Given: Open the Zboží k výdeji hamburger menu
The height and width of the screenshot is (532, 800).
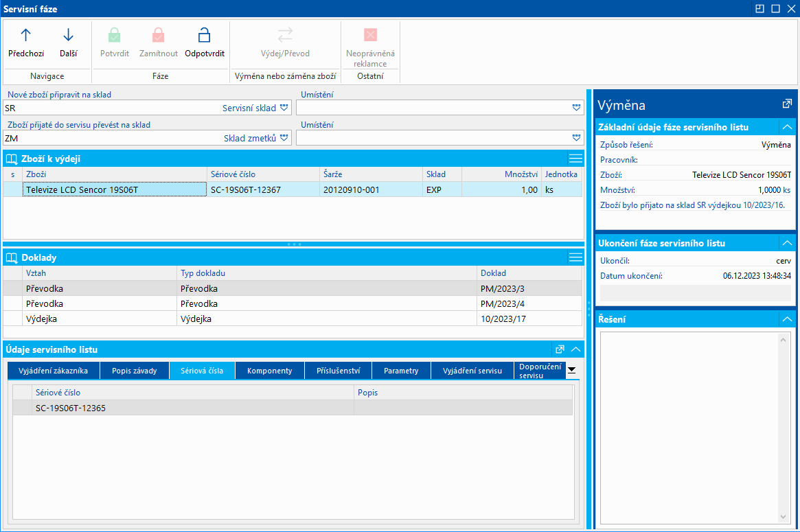Looking at the screenshot, I should 575,159.
